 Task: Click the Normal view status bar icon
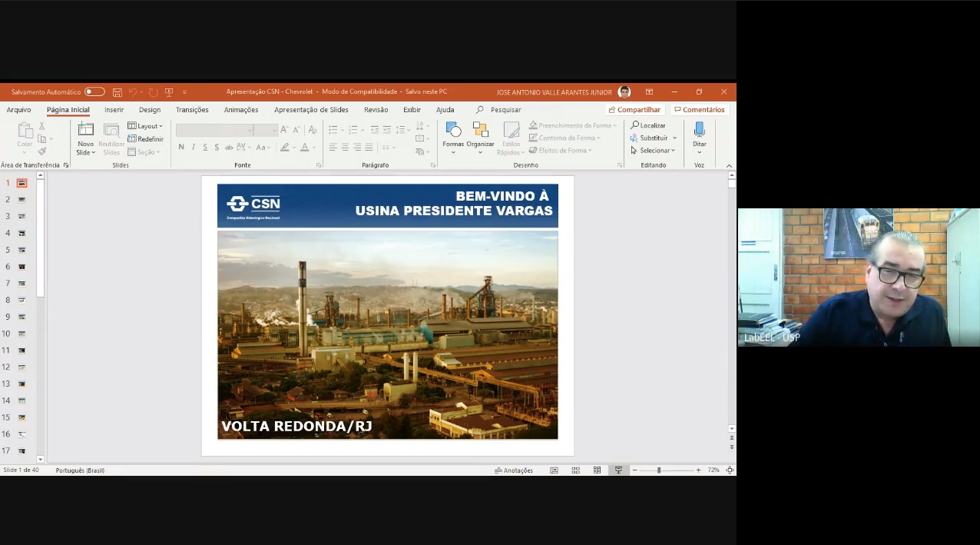554,470
